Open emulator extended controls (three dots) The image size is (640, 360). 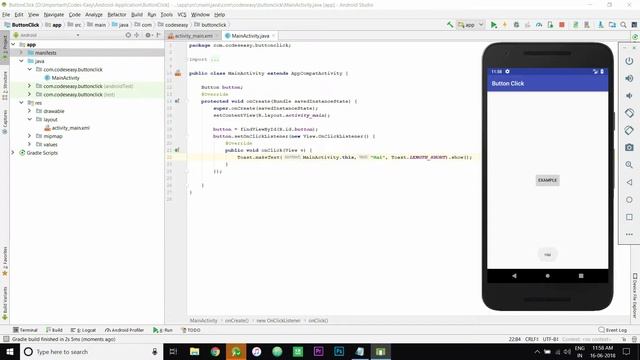[629, 234]
